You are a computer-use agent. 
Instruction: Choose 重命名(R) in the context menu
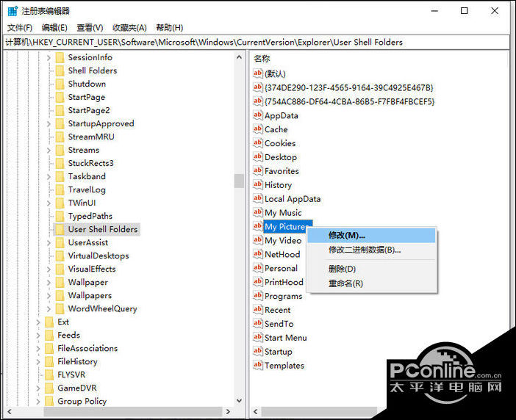(x=371, y=283)
